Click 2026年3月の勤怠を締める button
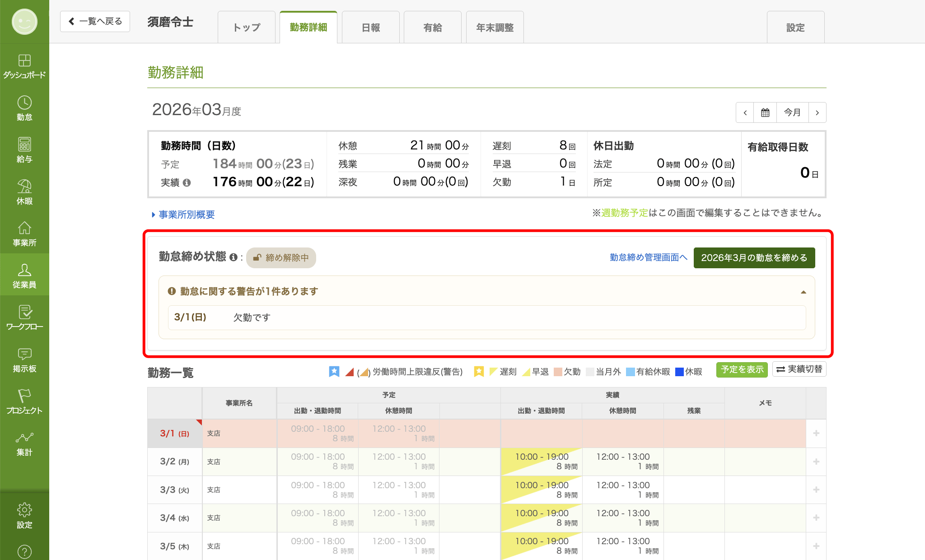Screen dimensions: 925x560 (754, 258)
